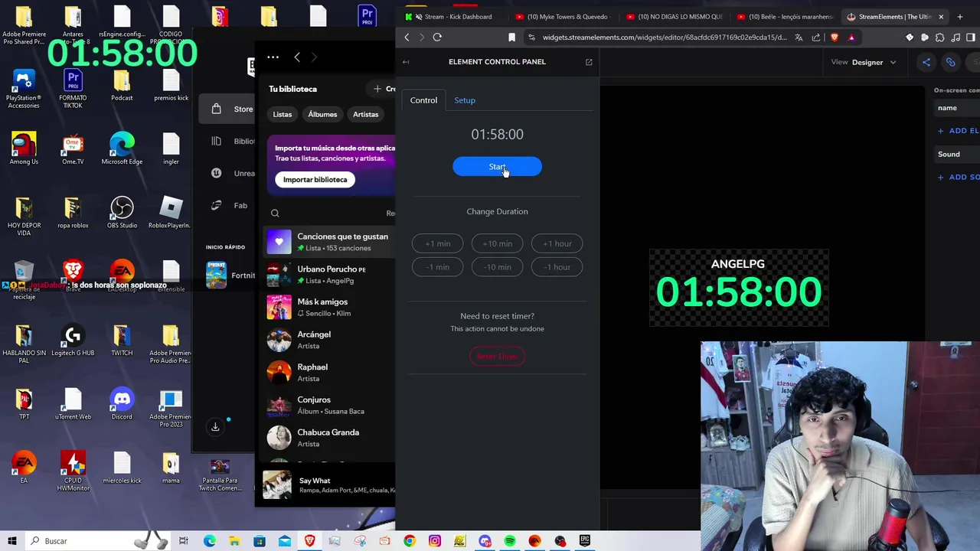Translate page icon in address bar
Image resolution: width=980 pixels, height=551 pixels.
click(x=799, y=37)
